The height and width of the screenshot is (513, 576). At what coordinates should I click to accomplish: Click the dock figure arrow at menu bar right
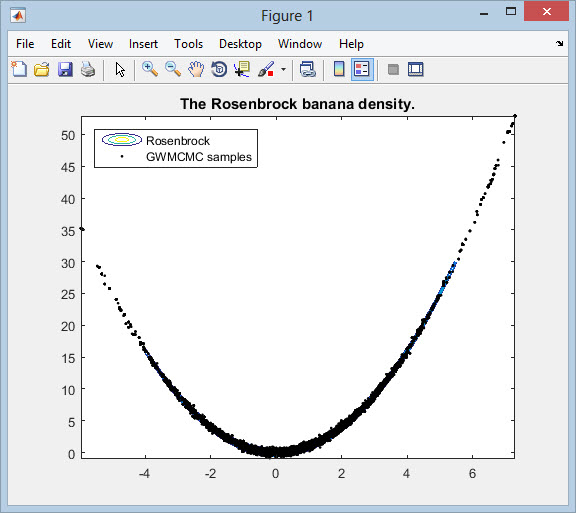coord(559,44)
